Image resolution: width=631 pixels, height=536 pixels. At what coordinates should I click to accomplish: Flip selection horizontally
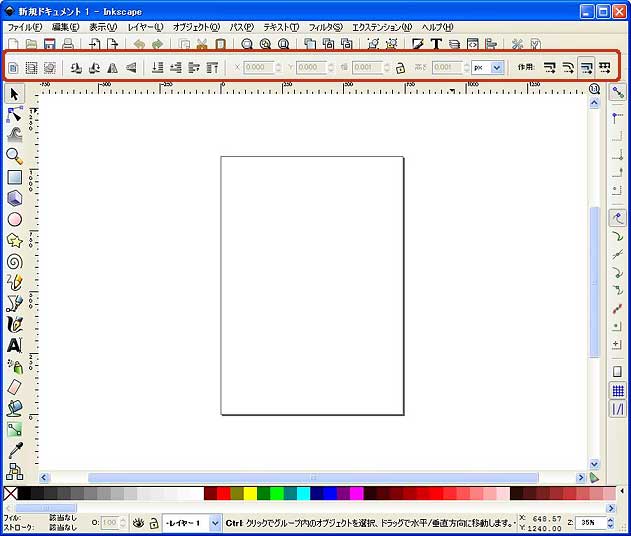112,68
